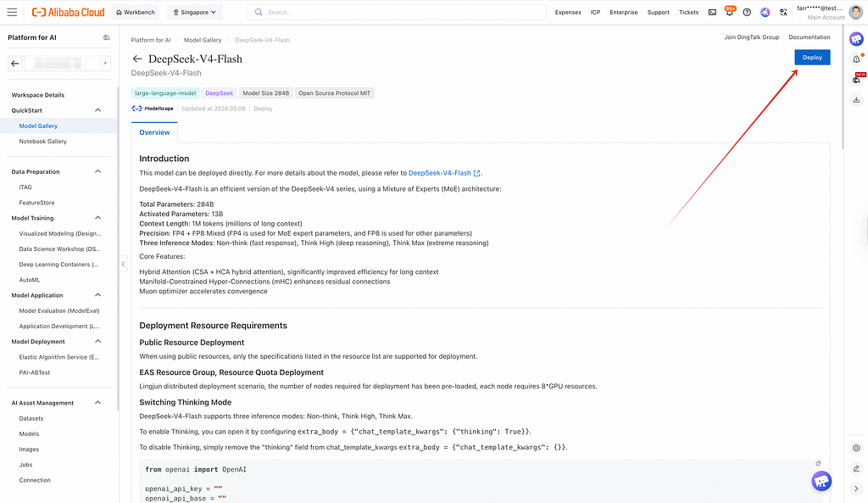Open iTAG in sidebar

click(25, 187)
